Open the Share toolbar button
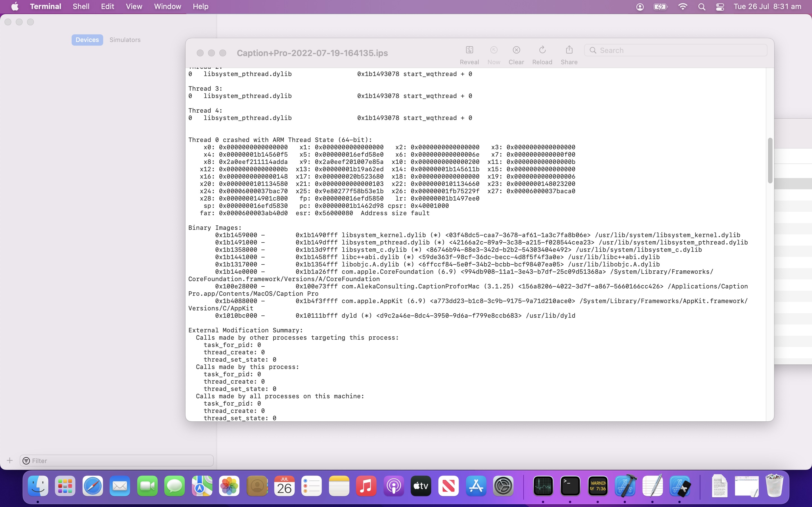The width and height of the screenshot is (812, 507). point(569,50)
